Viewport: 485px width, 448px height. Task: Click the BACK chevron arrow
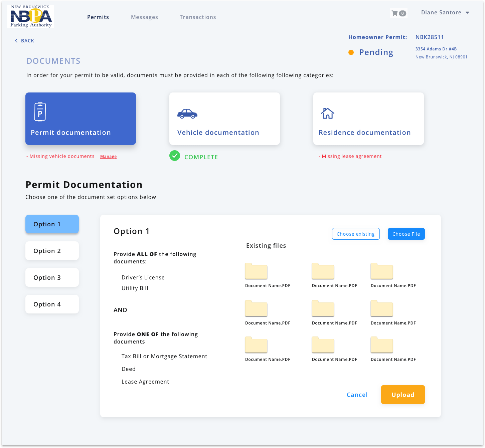[x=16, y=40]
